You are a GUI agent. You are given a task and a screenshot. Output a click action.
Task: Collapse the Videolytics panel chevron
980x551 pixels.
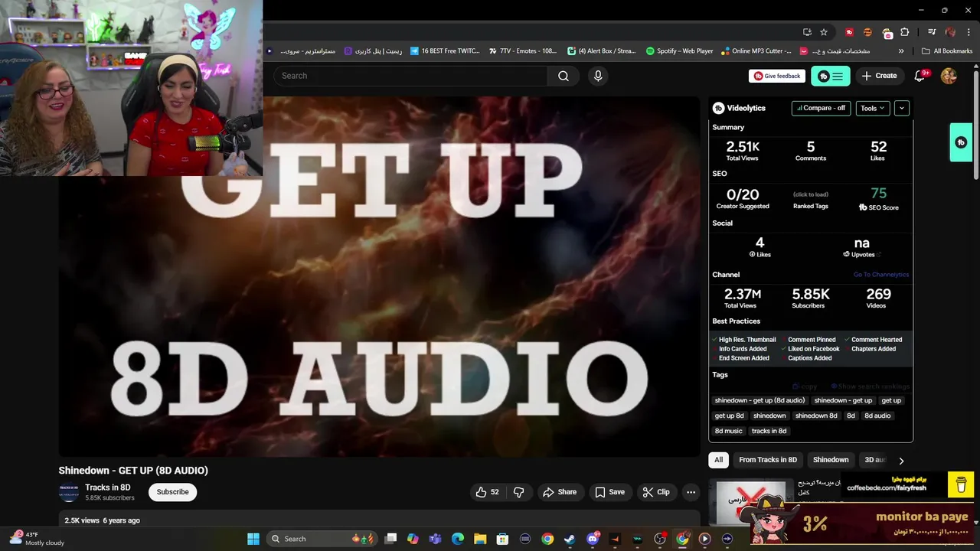(902, 108)
